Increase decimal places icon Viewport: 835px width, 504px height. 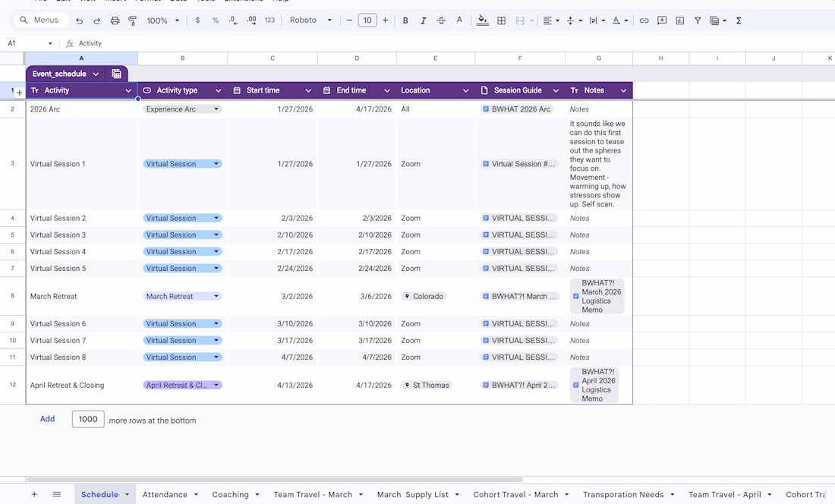click(x=251, y=20)
